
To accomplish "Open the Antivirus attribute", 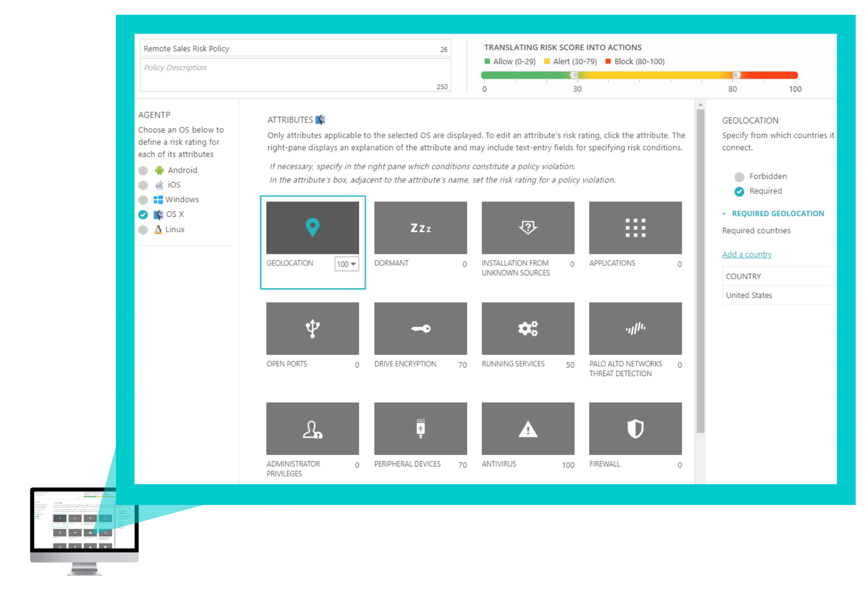I will 527,429.
